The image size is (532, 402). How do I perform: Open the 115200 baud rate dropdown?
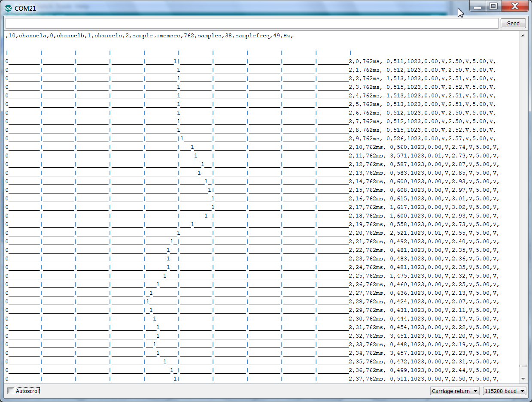504,391
